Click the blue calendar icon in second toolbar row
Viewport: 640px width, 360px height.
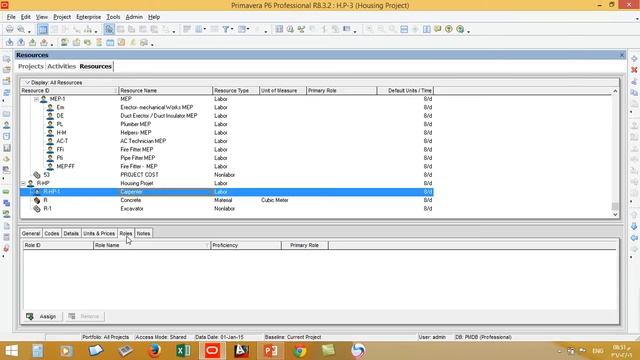(110, 42)
